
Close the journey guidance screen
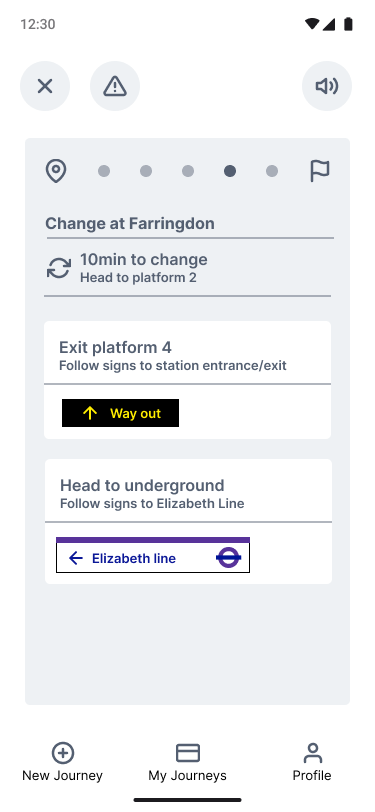tap(45, 86)
